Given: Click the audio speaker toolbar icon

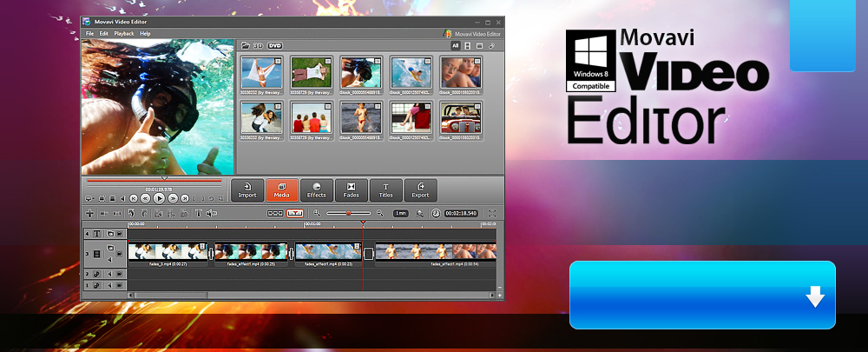Looking at the screenshot, I should click(x=211, y=213).
